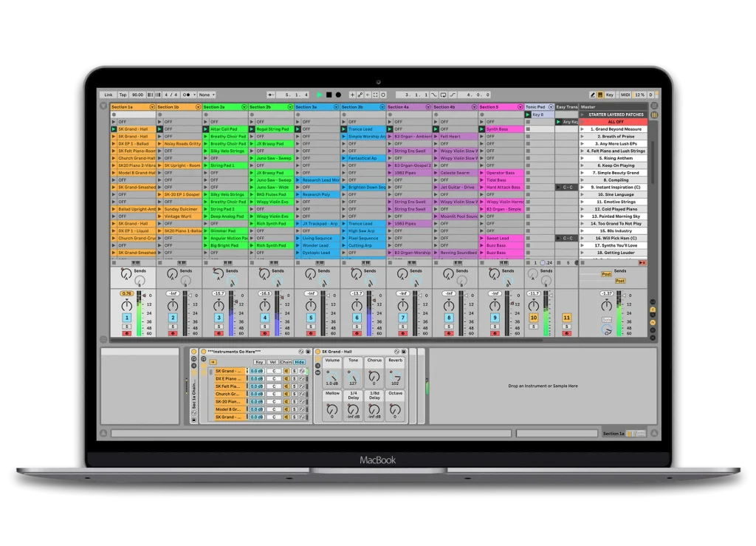756x546 pixels.
Task: Mute the DX E Piano chain speaker button
Action: click(286, 379)
